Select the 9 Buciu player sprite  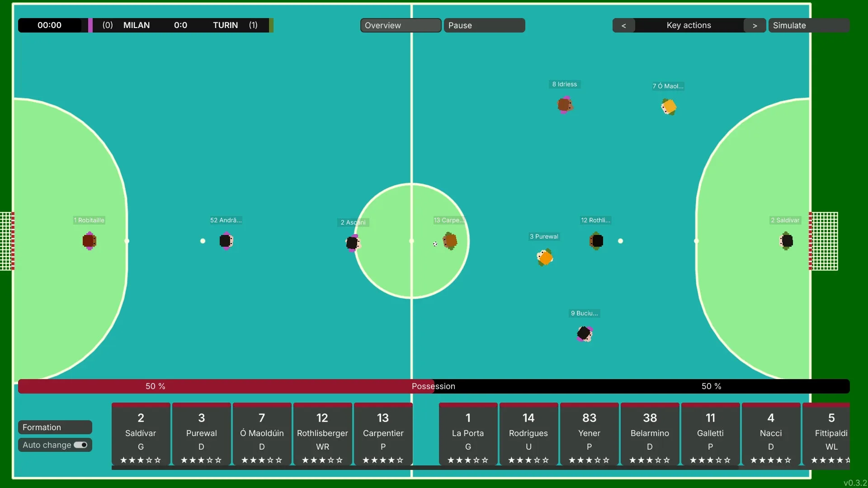click(585, 333)
